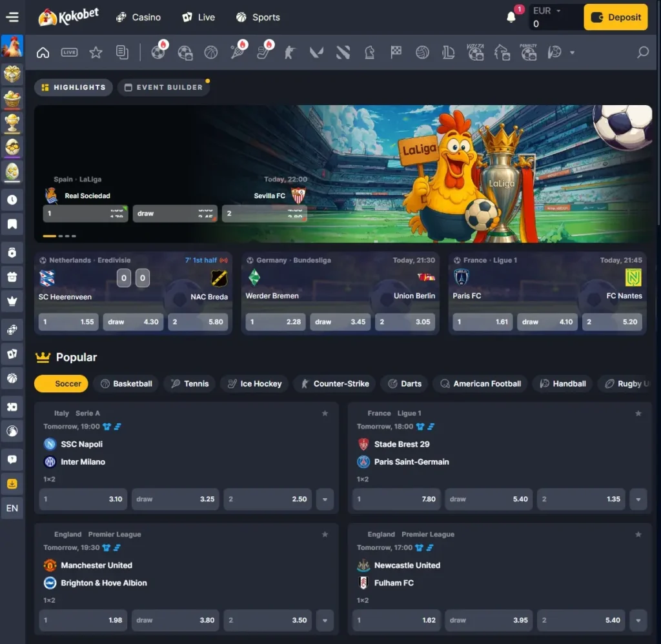Click the Kokobet logo

pos(68,17)
